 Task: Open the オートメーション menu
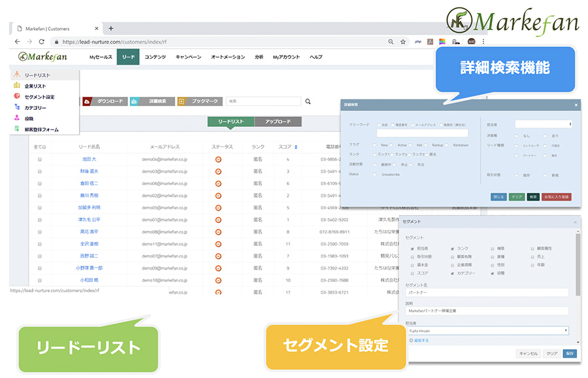228,57
